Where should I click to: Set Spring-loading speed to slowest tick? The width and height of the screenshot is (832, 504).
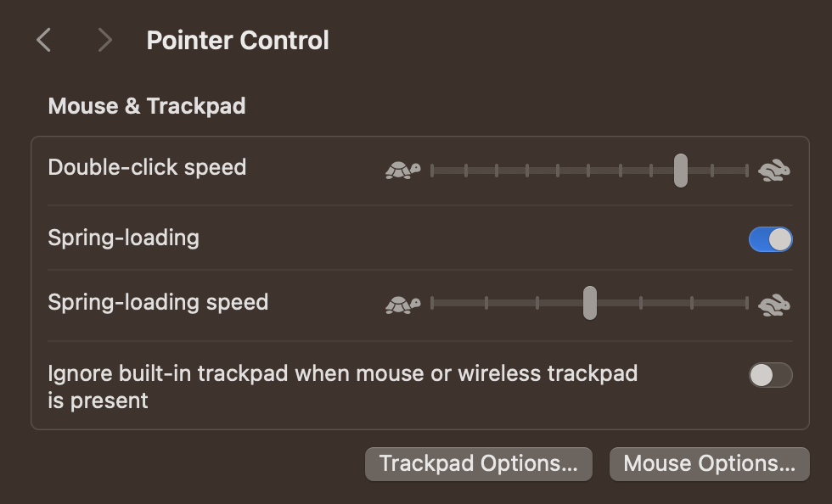(x=432, y=304)
